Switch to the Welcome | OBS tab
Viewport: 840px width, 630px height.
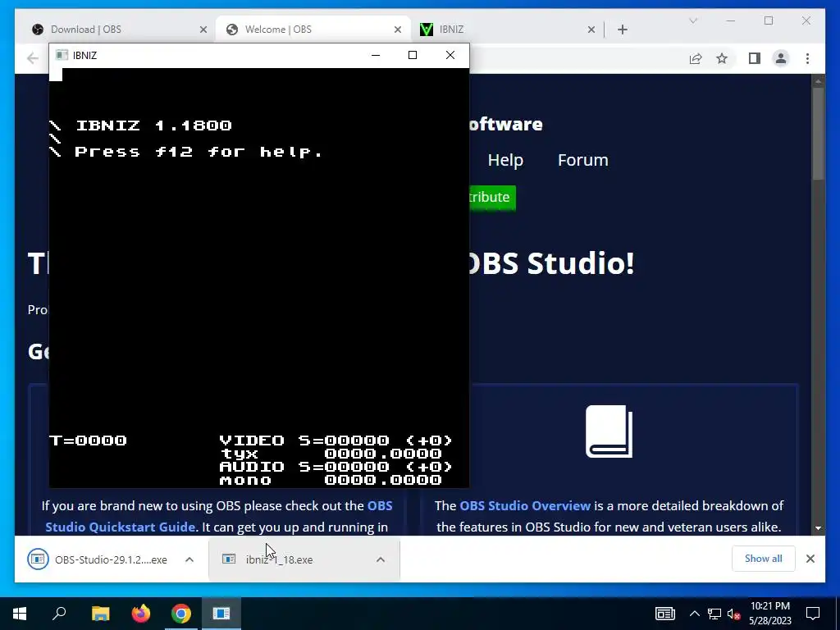pyautogui.click(x=313, y=30)
